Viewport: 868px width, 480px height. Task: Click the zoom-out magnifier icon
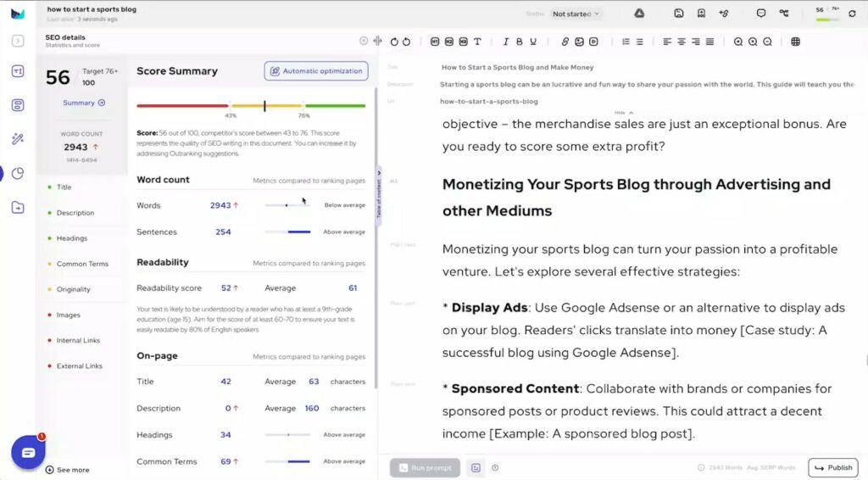(x=767, y=42)
